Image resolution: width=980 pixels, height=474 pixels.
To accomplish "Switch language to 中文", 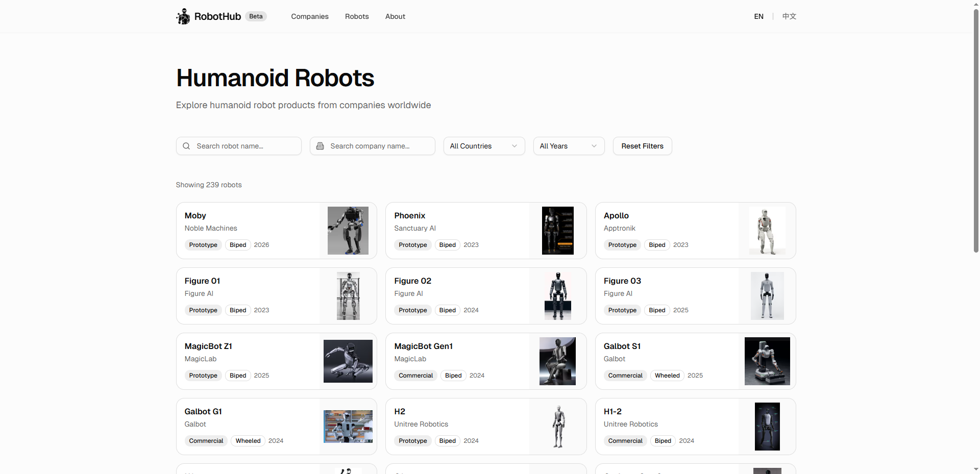I will (x=789, y=16).
